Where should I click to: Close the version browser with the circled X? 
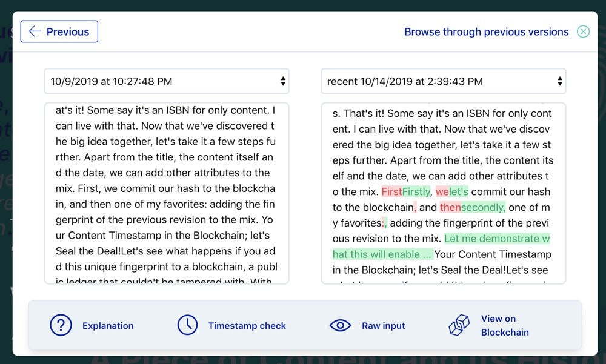click(583, 31)
